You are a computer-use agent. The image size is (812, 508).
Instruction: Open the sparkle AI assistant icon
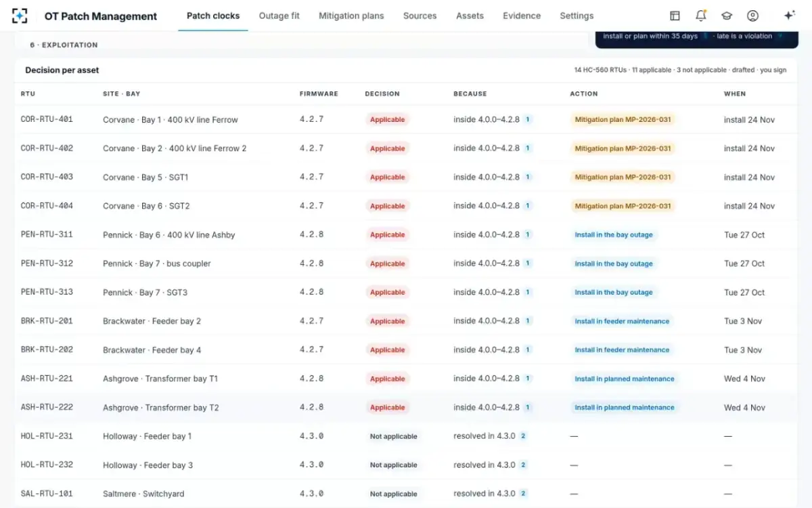(x=789, y=16)
